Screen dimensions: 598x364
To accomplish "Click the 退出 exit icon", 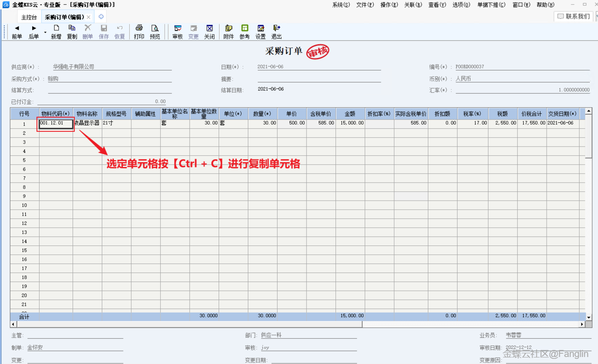I will click(277, 32).
